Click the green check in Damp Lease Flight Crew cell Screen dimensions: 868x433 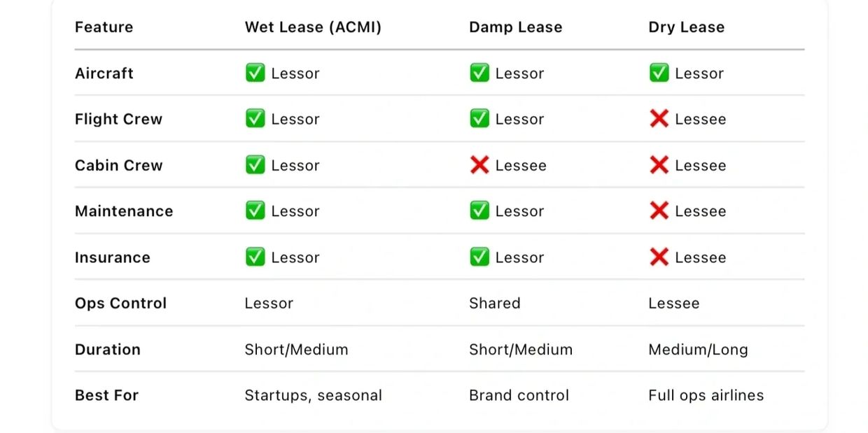[x=479, y=119]
